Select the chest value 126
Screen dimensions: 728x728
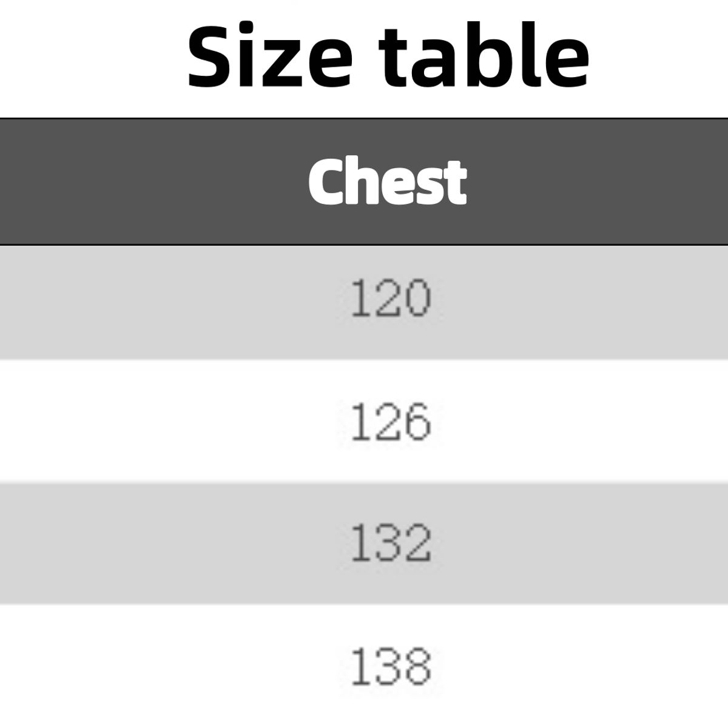click(x=391, y=422)
